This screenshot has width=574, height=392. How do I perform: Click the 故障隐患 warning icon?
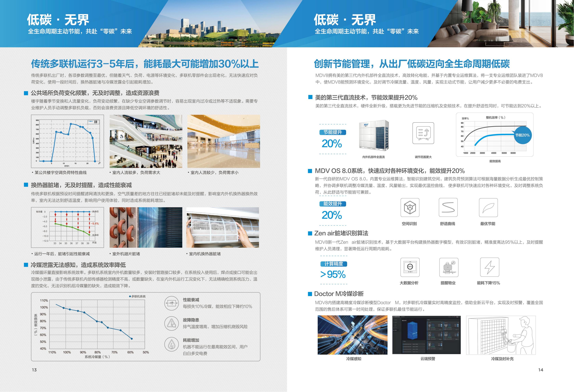171,323
